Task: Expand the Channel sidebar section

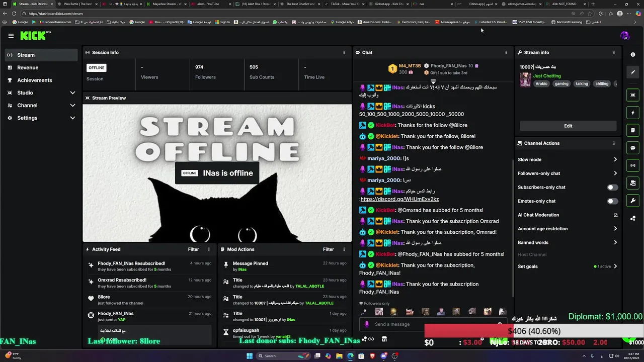Action: click(41, 106)
